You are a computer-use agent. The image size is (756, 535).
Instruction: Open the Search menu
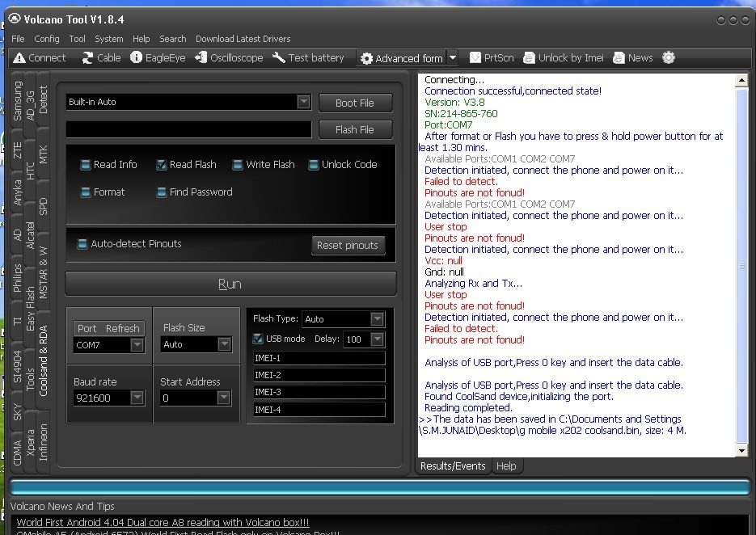(172, 39)
